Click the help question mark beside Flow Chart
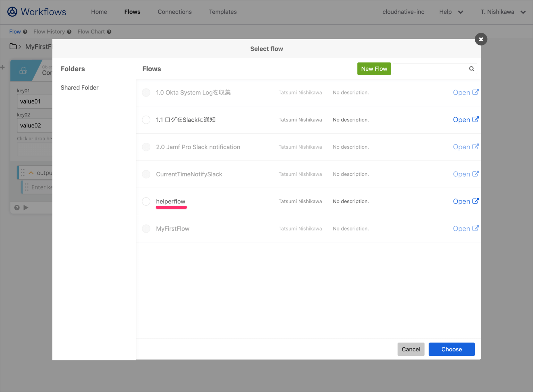Image resolution: width=533 pixels, height=392 pixels. pos(109,32)
